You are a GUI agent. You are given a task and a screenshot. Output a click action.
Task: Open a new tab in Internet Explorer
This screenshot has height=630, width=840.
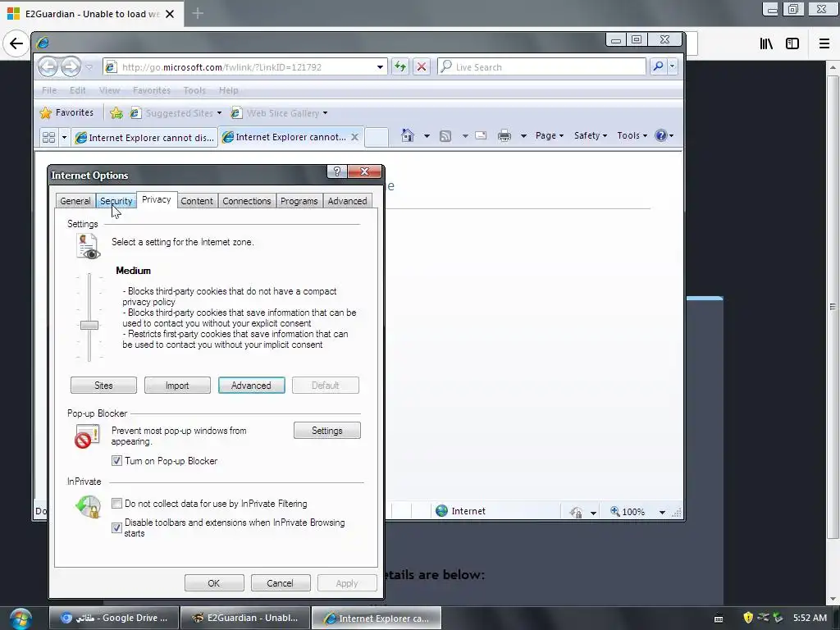pos(377,137)
